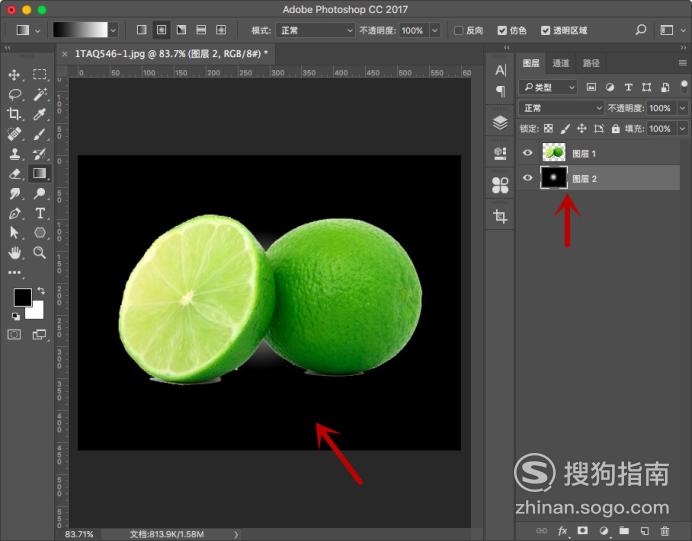
Task: Open options bar 不透明度 dropdown arrow
Action: (x=435, y=30)
